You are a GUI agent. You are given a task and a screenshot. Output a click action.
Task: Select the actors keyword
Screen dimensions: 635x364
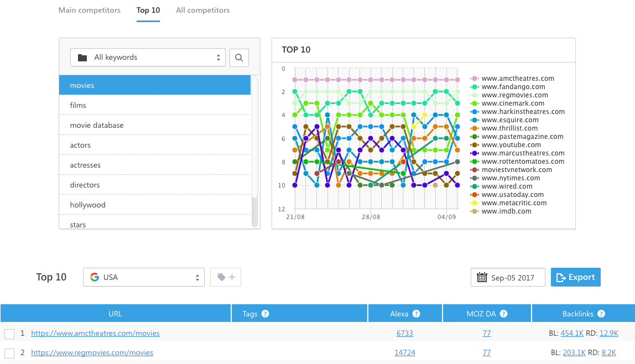coord(155,145)
